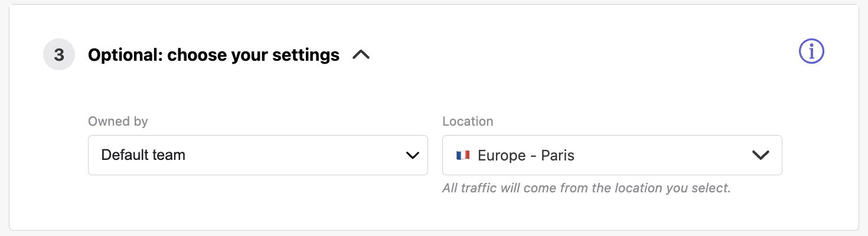Click the French flag icon
This screenshot has height=236, width=868.
pyautogui.click(x=462, y=155)
